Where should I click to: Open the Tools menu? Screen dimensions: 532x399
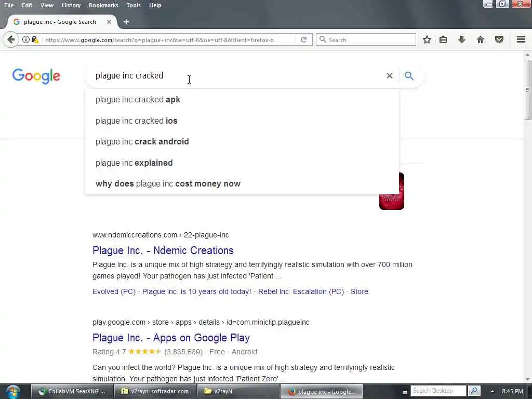coord(134,5)
